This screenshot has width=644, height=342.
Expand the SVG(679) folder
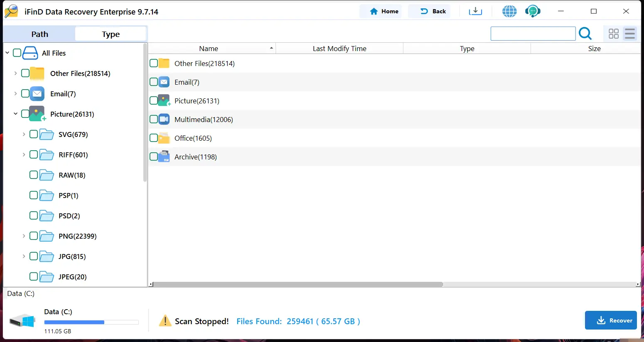coord(24,134)
